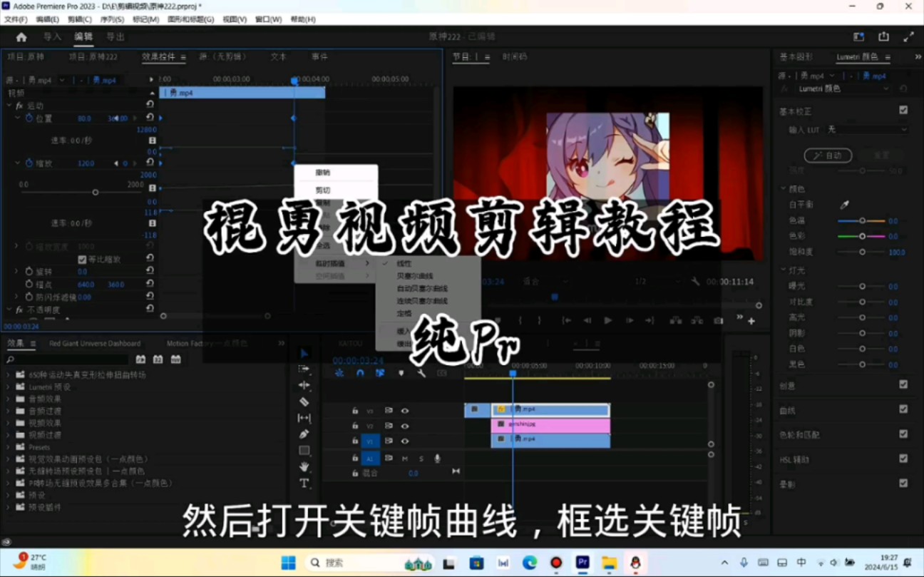Hide track V2 with eye icon
The image size is (924, 577).
coord(405,426)
